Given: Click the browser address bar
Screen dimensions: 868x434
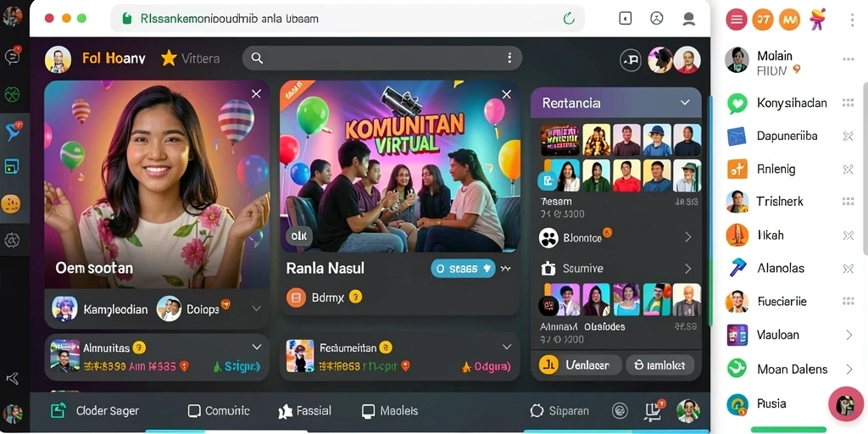Looking at the screenshot, I should (348, 19).
